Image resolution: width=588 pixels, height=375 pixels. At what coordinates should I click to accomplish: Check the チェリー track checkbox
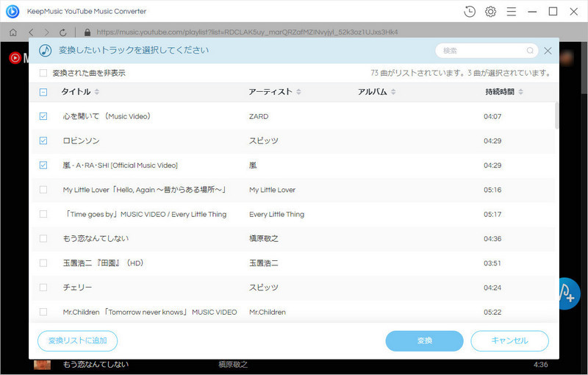click(43, 287)
